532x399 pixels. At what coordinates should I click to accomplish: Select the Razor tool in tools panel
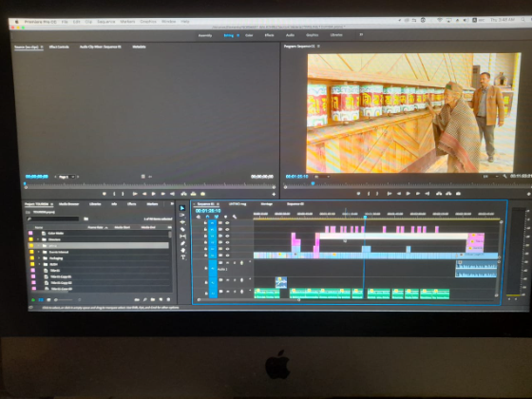182,229
